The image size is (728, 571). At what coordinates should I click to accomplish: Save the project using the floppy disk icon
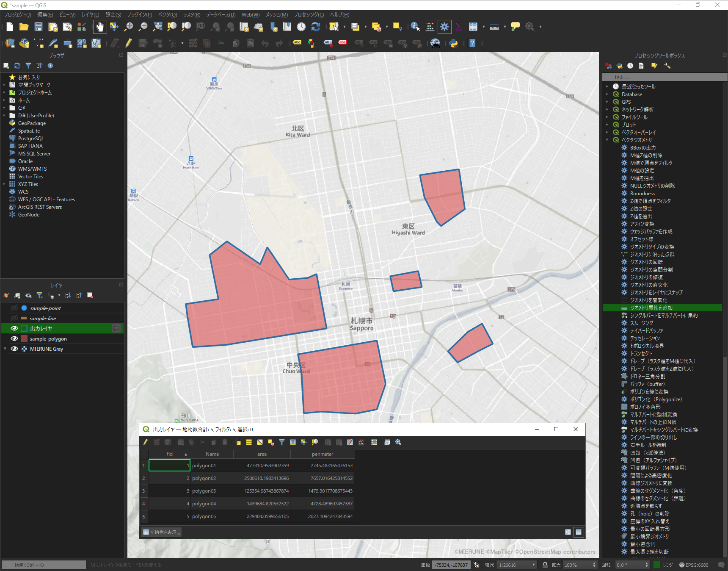click(39, 27)
